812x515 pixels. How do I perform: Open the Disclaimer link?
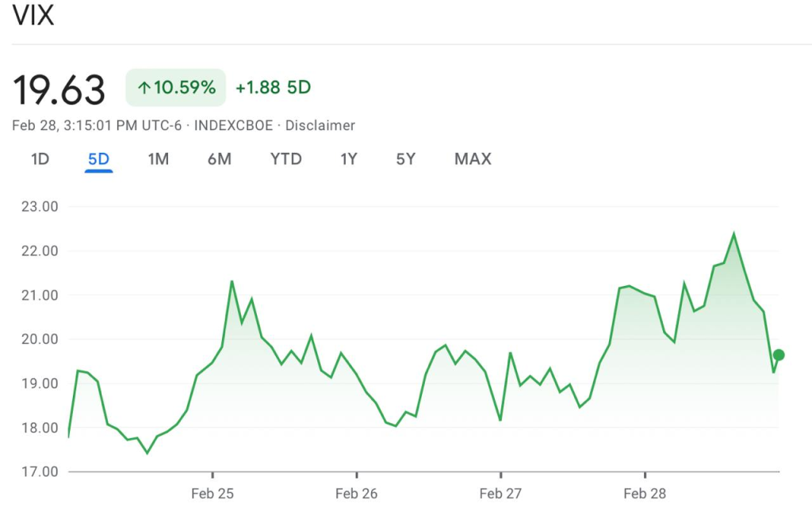click(320, 125)
